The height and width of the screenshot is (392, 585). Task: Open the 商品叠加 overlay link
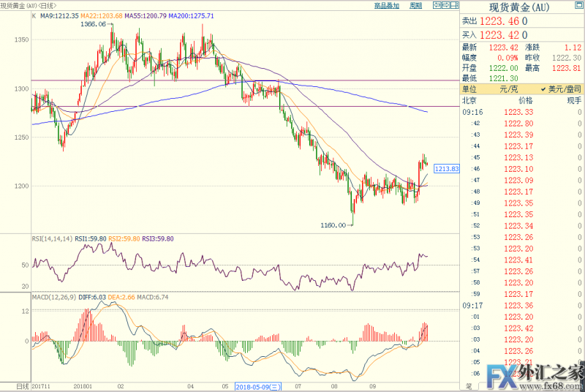point(386,5)
